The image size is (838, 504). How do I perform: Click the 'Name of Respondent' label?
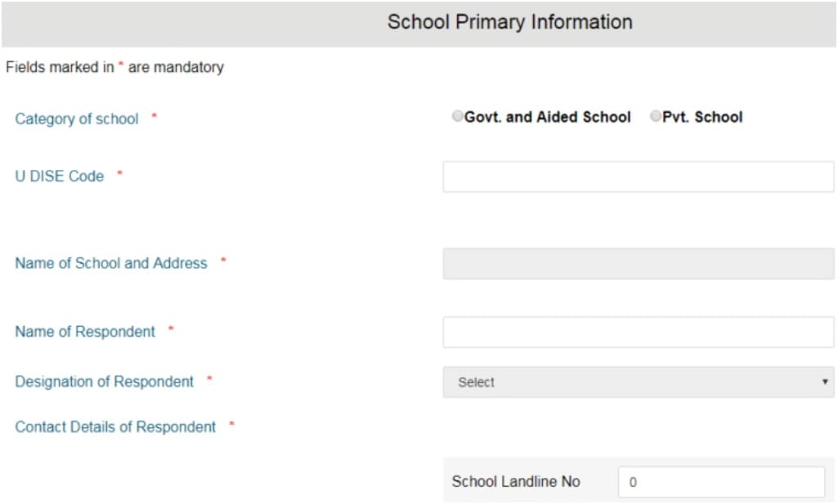(85, 332)
